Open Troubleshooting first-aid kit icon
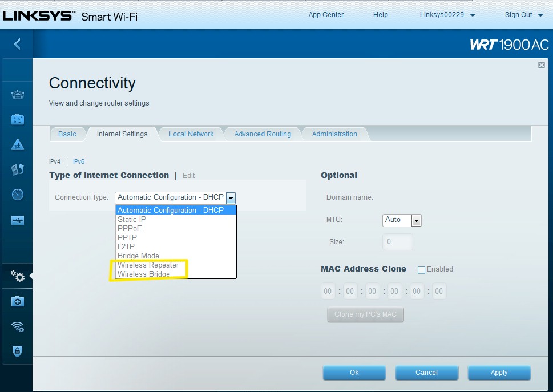 [x=17, y=301]
